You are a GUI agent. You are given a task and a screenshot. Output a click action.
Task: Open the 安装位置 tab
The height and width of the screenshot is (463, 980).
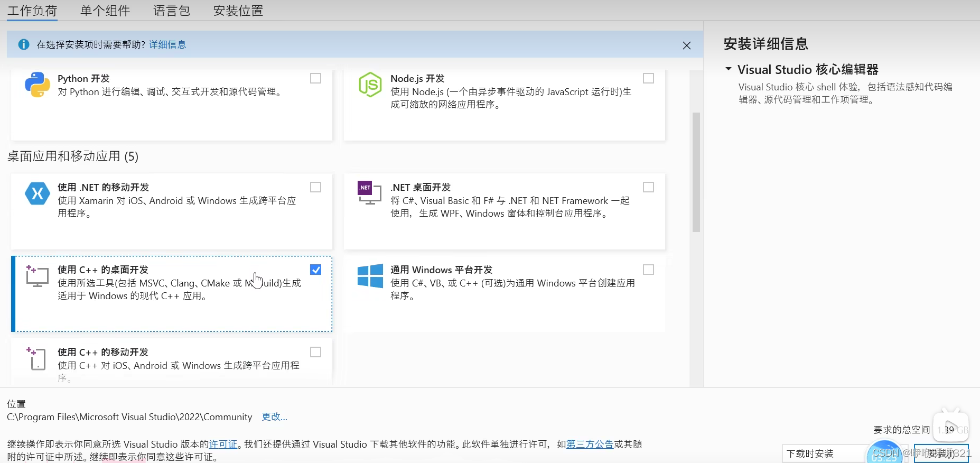pos(238,11)
